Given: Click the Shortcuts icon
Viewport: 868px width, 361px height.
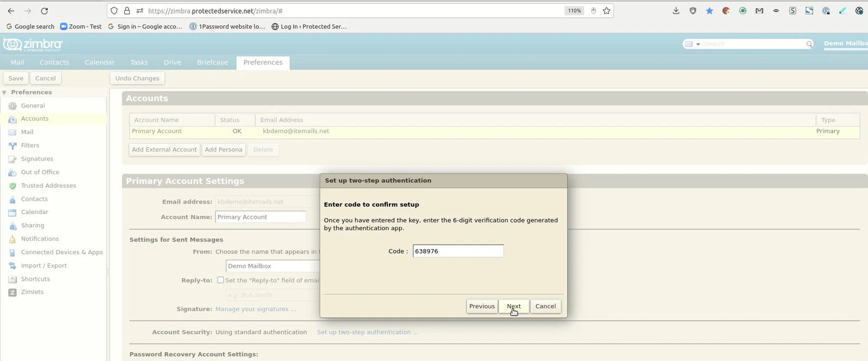Looking at the screenshot, I should pyautogui.click(x=12, y=279).
